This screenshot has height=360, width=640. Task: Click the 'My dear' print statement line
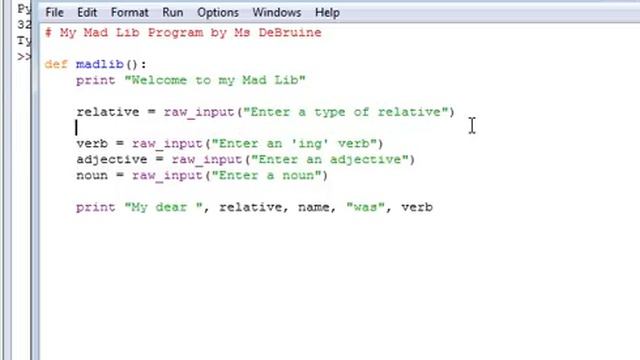[x=254, y=207]
